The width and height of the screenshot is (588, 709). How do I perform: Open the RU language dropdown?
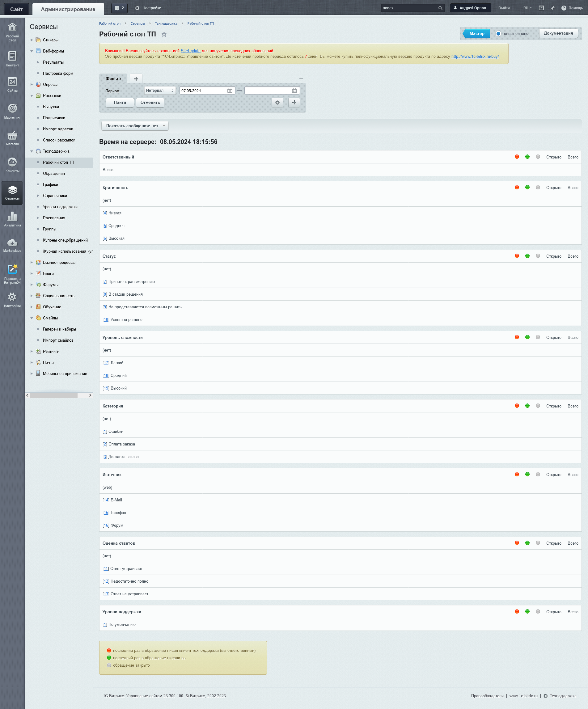tap(527, 8)
